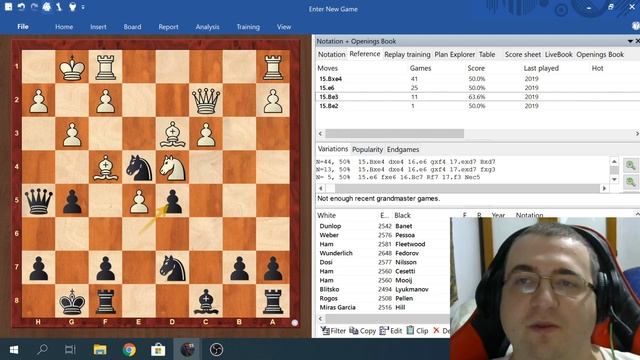Viewport: 640px width, 360px height.
Task: Click the Copy button under games list
Action: point(362,331)
